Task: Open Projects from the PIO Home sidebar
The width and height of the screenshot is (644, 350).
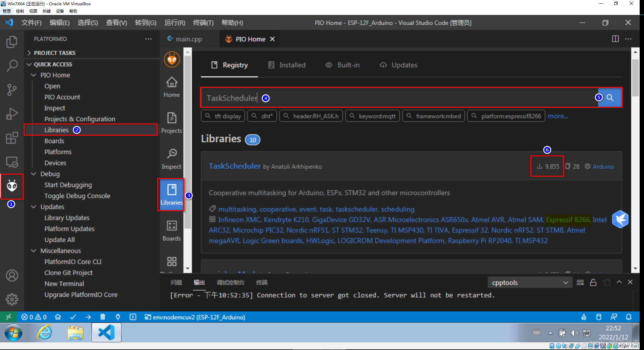Action: point(171,123)
